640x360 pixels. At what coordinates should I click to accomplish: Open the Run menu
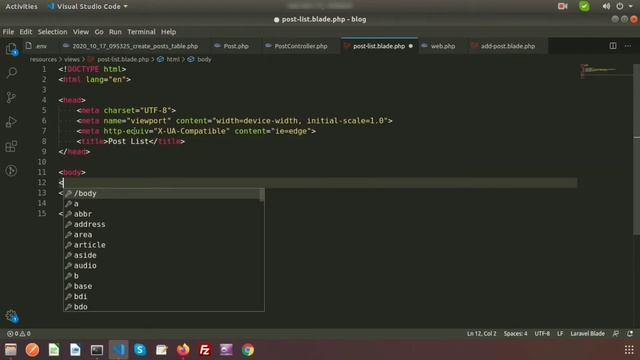click(115, 32)
